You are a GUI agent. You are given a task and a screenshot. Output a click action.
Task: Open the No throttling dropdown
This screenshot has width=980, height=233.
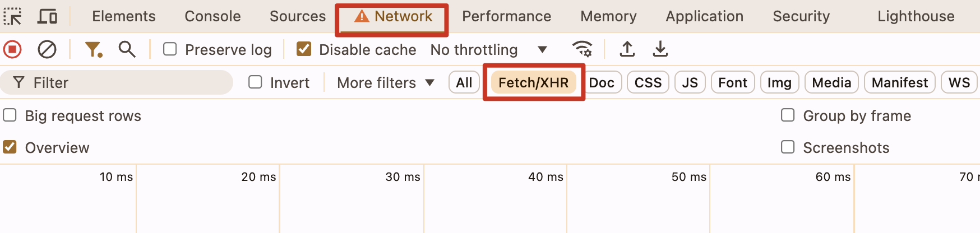pyautogui.click(x=488, y=50)
